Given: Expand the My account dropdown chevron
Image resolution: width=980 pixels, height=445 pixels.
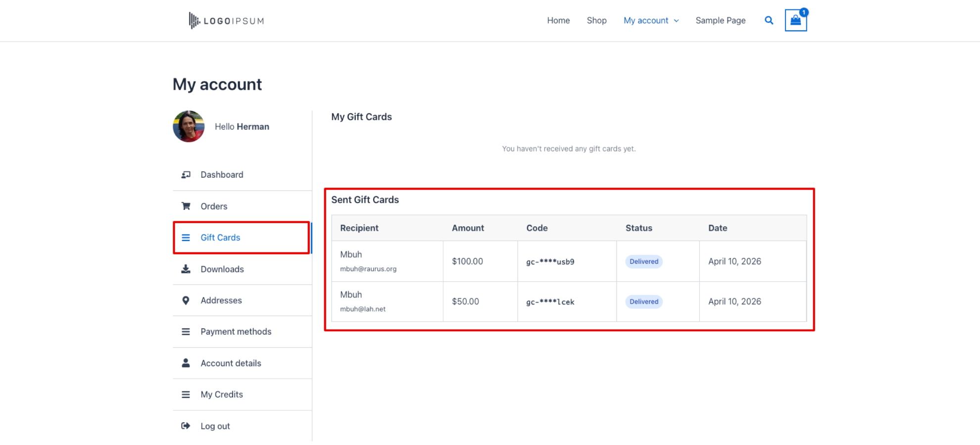Looking at the screenshot, I should pos(676,21).
